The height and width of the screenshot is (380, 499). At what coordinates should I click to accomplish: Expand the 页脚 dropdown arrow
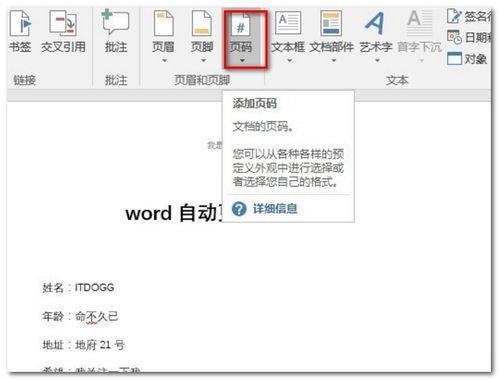203,61
